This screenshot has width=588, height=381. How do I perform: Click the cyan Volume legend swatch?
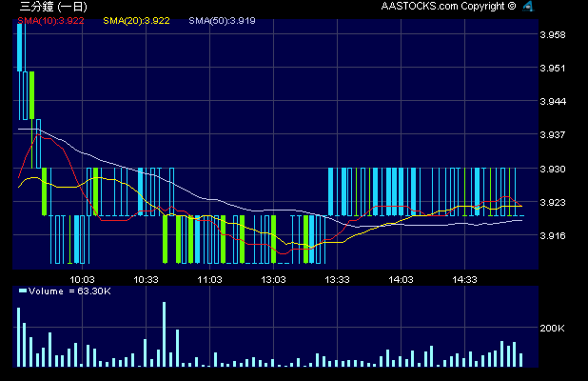pos(23,291)
